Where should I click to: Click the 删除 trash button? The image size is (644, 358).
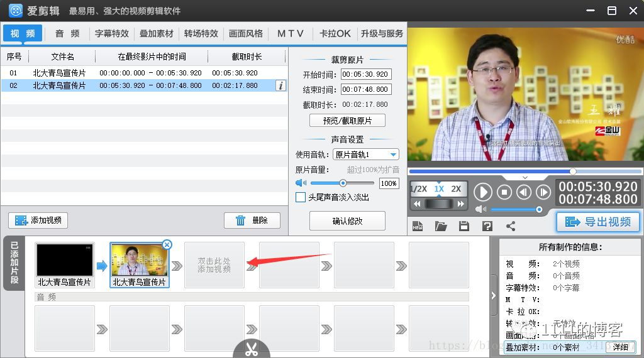pos(252,220)
